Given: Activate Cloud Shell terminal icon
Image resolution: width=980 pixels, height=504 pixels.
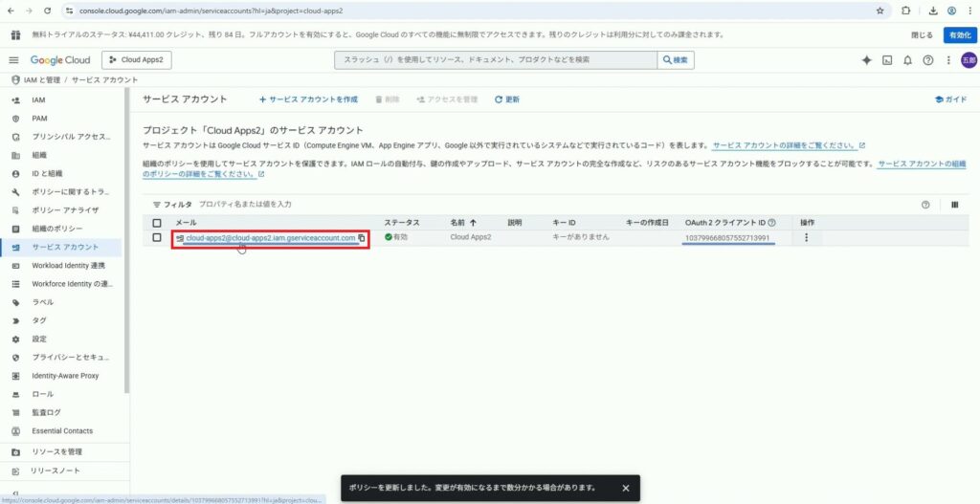Looking at the screenshot, I should coord(887,60).
